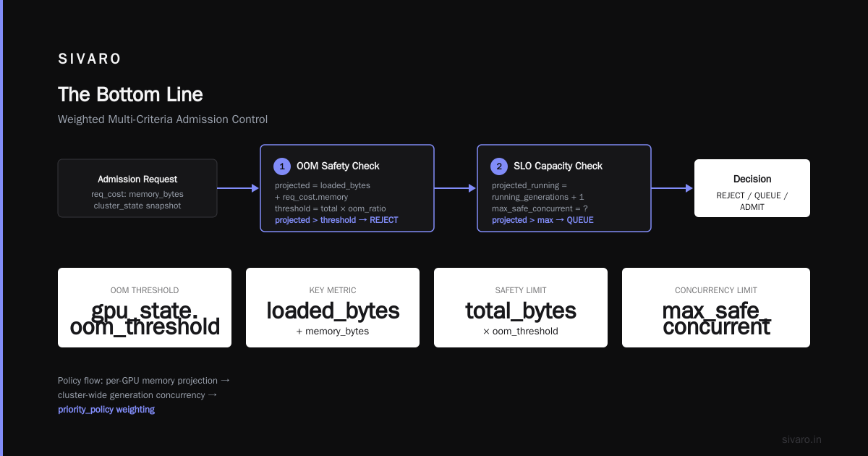Click the SIVARO logo text
868x456 pixels.
coord(90,59)
